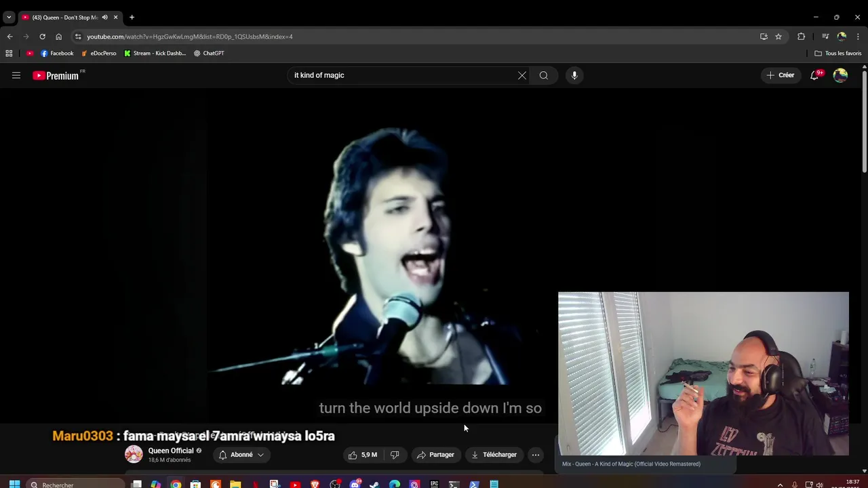Open Chrome profile avatar
The height and width of the screenshot is (488, 868).
coord(842,37)
